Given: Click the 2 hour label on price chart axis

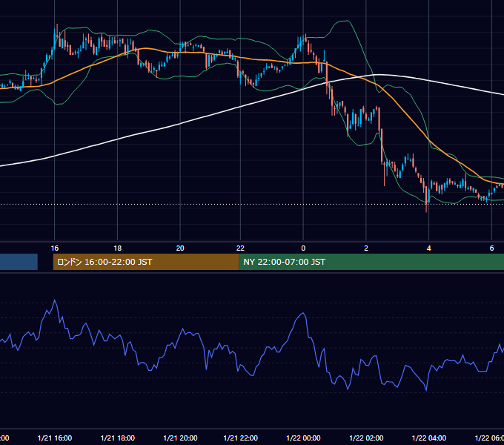Looking at the screenshot, I should [x=366, y=248].
